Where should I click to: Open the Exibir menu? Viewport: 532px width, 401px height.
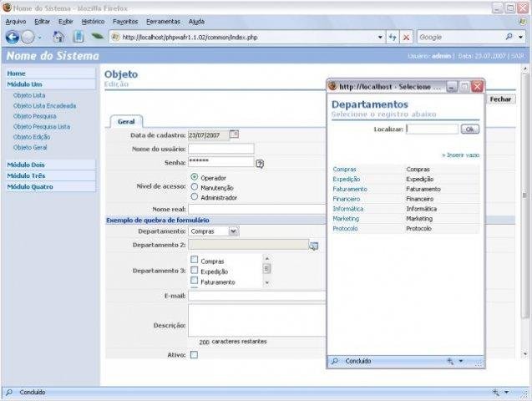[x=65, y=22]
